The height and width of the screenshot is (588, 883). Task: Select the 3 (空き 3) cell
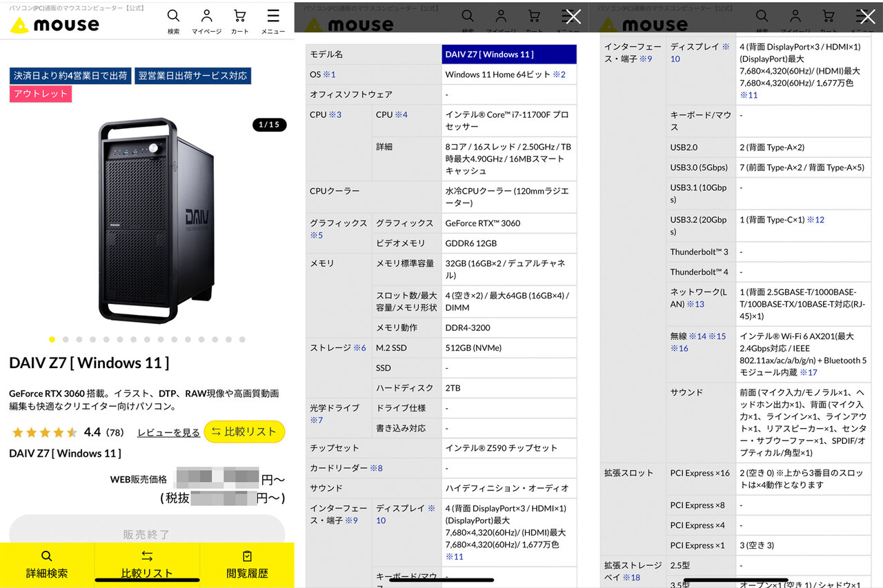click(804, 545)
